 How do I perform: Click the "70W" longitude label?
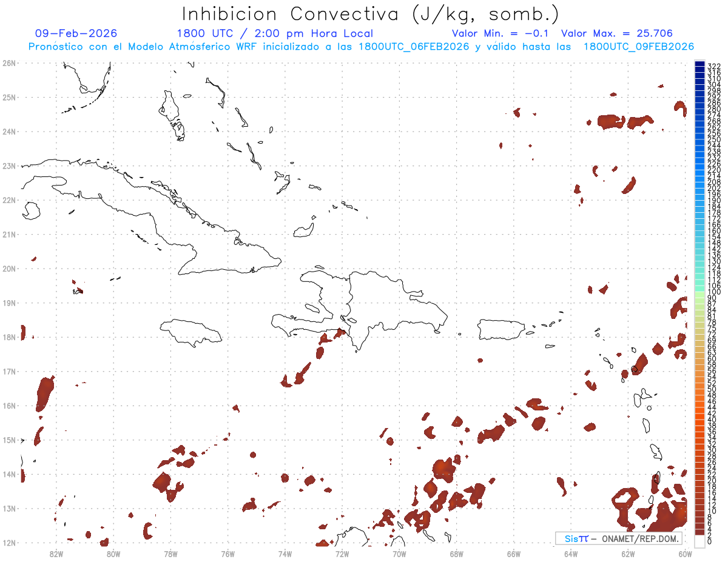coord(399,554)
